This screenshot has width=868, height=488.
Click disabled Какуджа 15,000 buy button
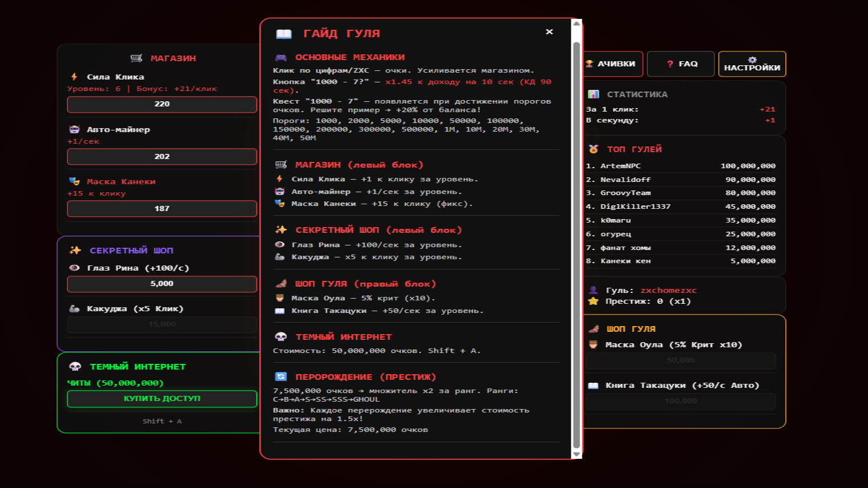click(162, 324)
